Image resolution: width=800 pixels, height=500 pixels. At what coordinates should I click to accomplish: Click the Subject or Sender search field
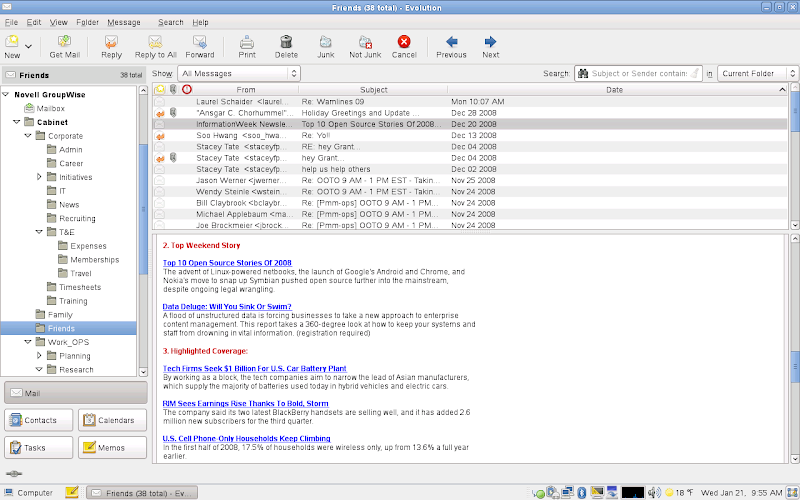point(639,73)
